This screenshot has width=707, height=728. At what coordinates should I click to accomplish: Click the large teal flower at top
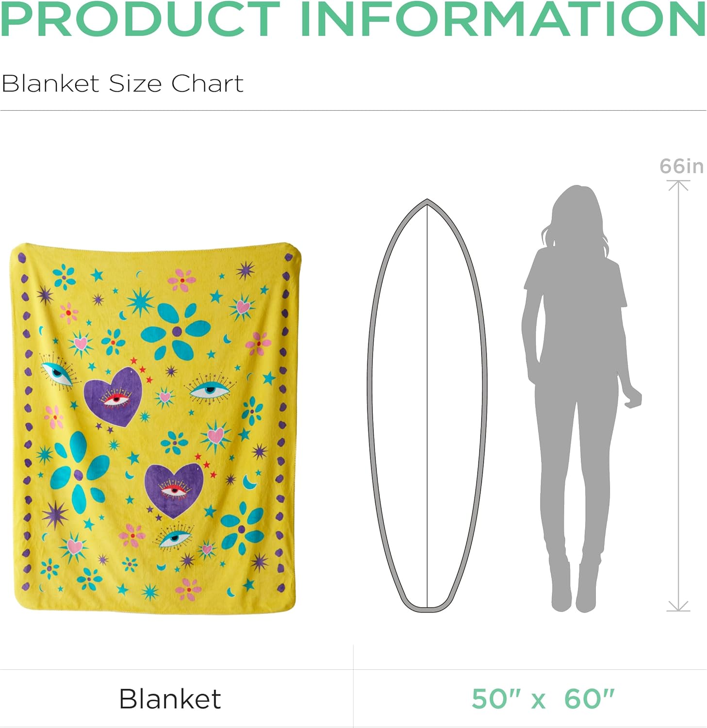pos(176,331)
